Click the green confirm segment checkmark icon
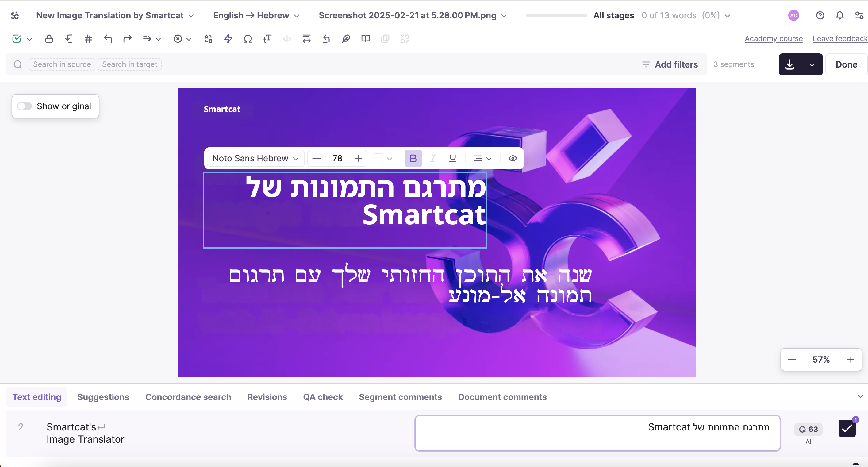This screenshot has width=868, height=467. pos(16,39)
